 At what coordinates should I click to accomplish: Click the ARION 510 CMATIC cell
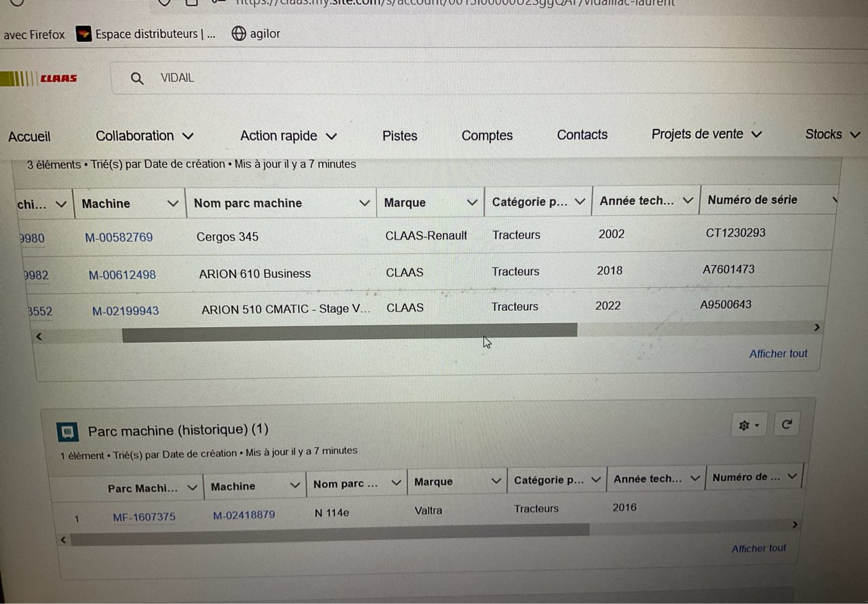coord(286,309)
